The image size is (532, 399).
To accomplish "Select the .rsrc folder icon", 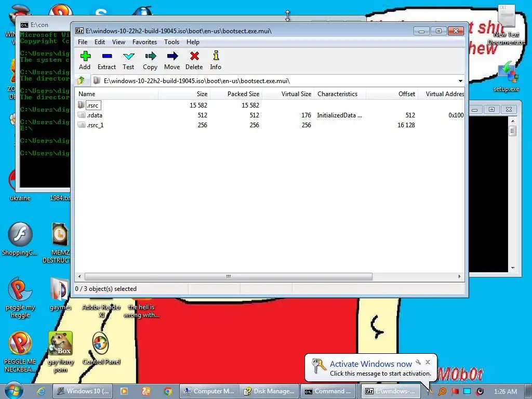I will point(81,105).
